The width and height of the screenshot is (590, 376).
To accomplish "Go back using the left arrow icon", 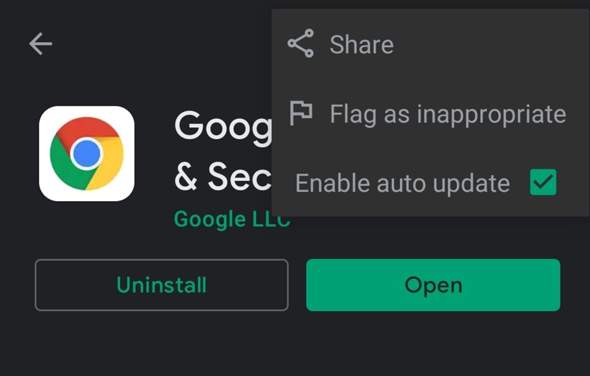I will tap(41, 44).
